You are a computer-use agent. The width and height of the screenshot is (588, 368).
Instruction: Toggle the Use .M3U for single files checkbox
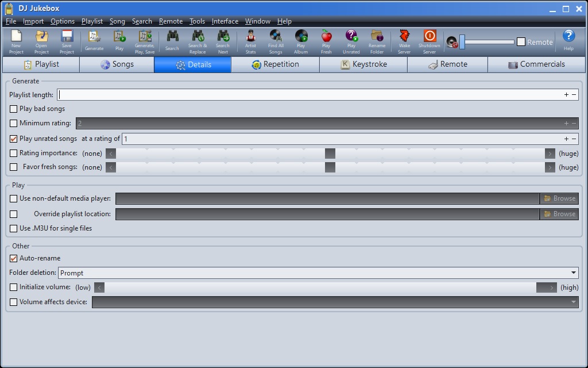[x=14, y=228]
